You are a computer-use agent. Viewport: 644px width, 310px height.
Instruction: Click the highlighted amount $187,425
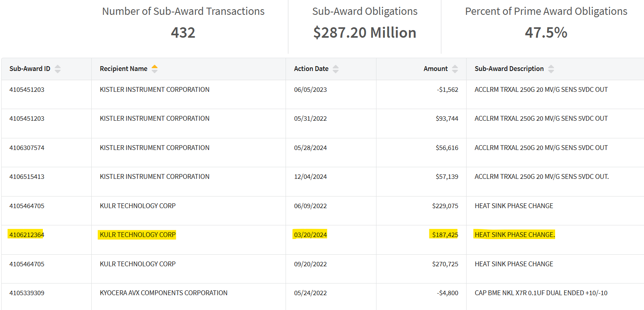coord(445,235)
